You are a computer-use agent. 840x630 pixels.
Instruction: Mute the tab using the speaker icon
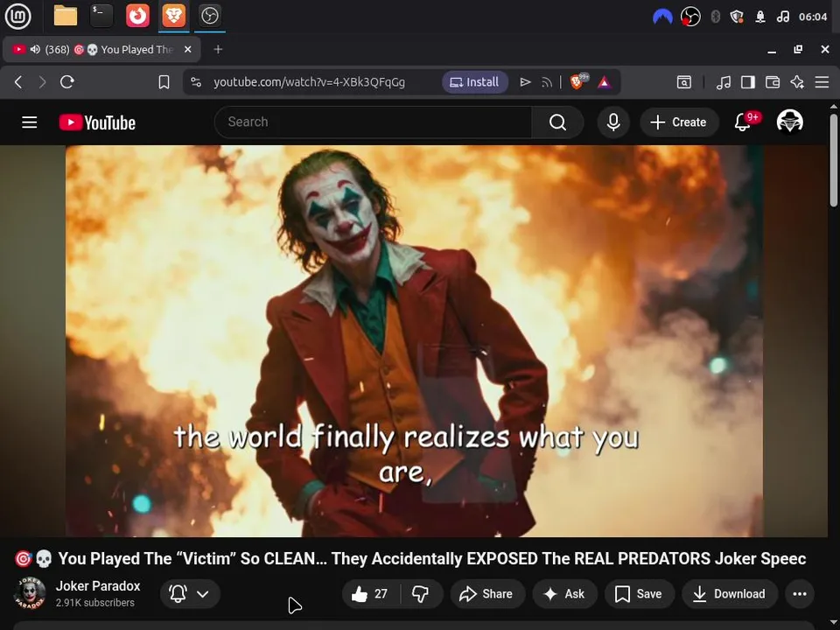pyautogui.click(x=35, y=49)
